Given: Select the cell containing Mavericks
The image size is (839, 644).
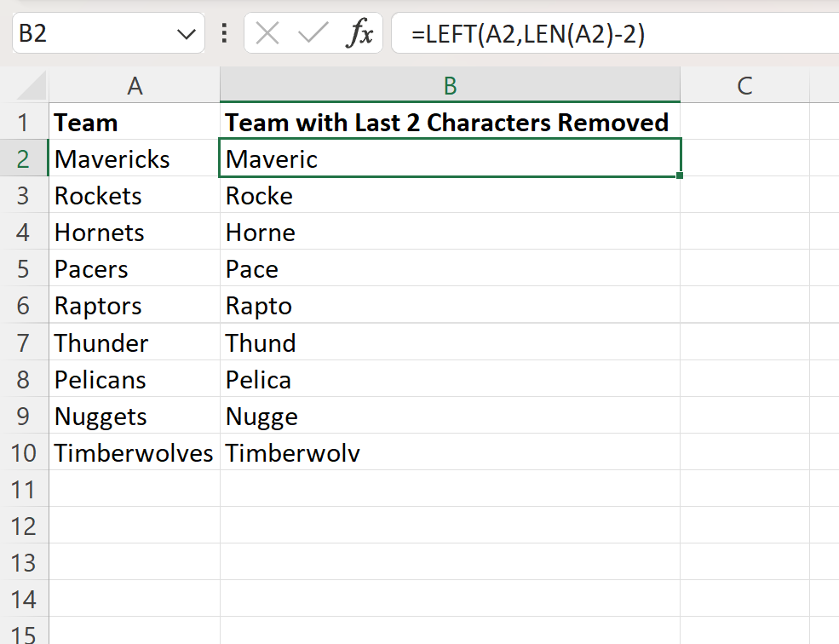Looking at the screenshot, I should click(134, 158).
